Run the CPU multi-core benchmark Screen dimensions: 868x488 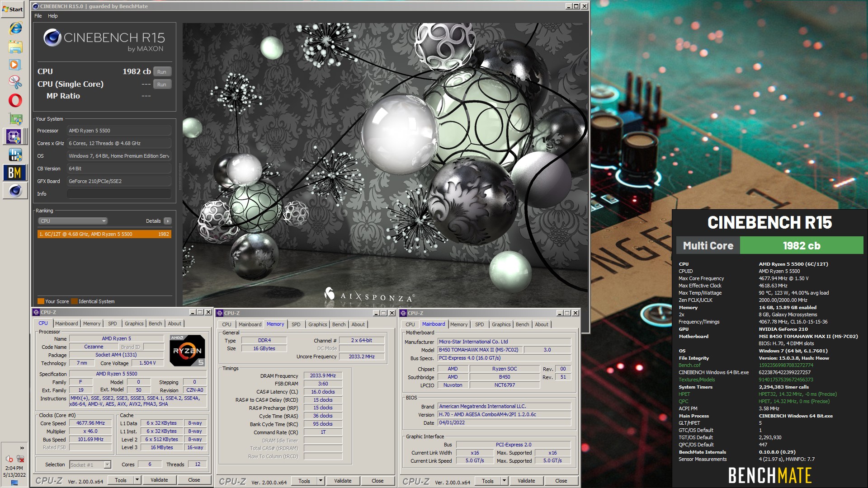[x=162, y=72]
